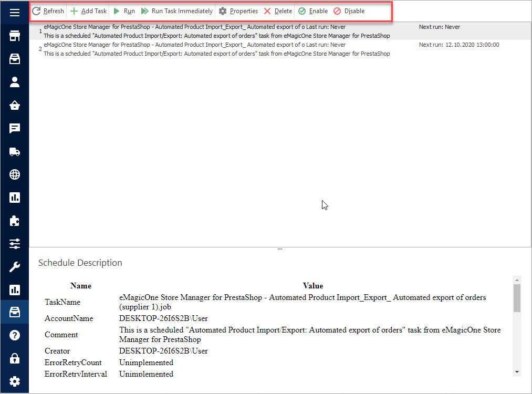Click the description panel scrollbar thumb
Screen dimensions: 532x394
tap(517, 298)
